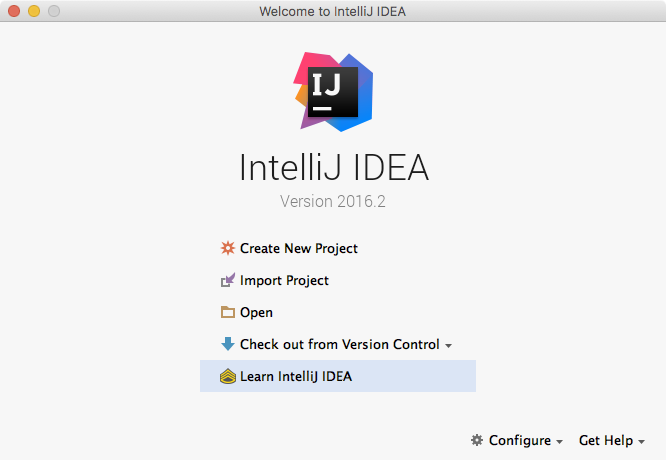Click the Import Project arrow icon
Image resolution: width=666 pixels, height=460 pixels.
[228, 280]
